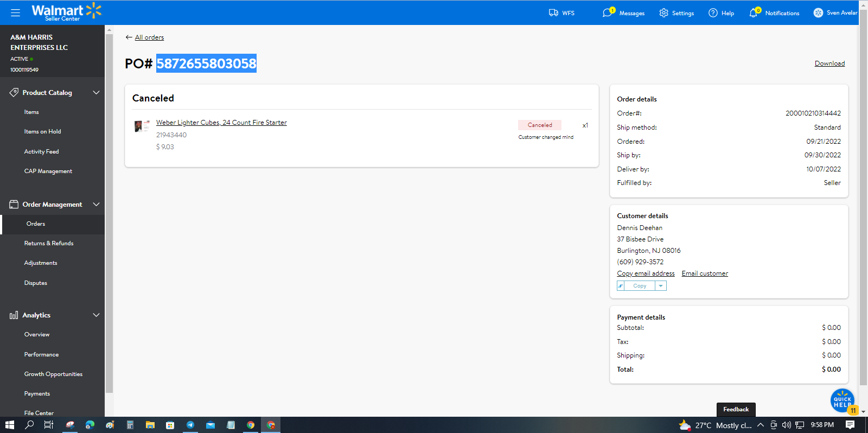The height and width of the screenshot is (433, 868).
Task: Click the phone number (609) 929-3572
Action: point(640,262)
